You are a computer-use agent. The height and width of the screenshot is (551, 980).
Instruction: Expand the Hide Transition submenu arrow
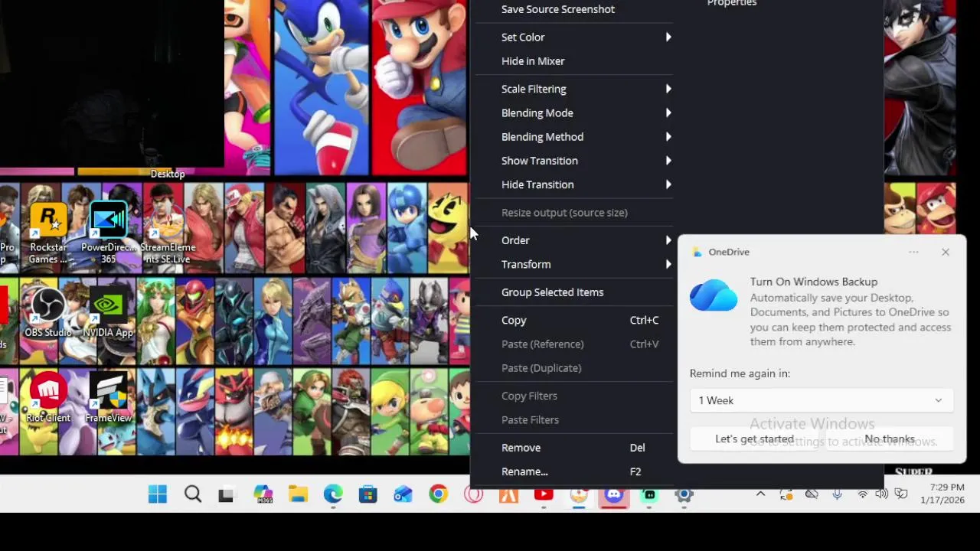tap(668, 184)
